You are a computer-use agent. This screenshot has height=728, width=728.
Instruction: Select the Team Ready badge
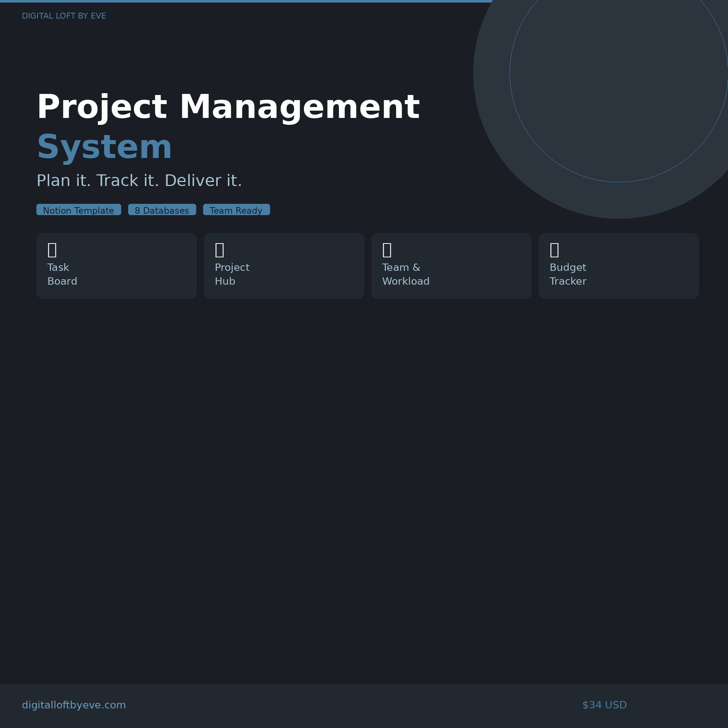click(x=236, y=210)
